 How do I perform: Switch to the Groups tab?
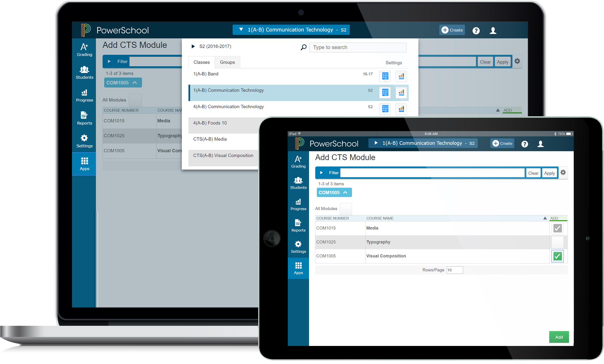click(x=227, y=62)
